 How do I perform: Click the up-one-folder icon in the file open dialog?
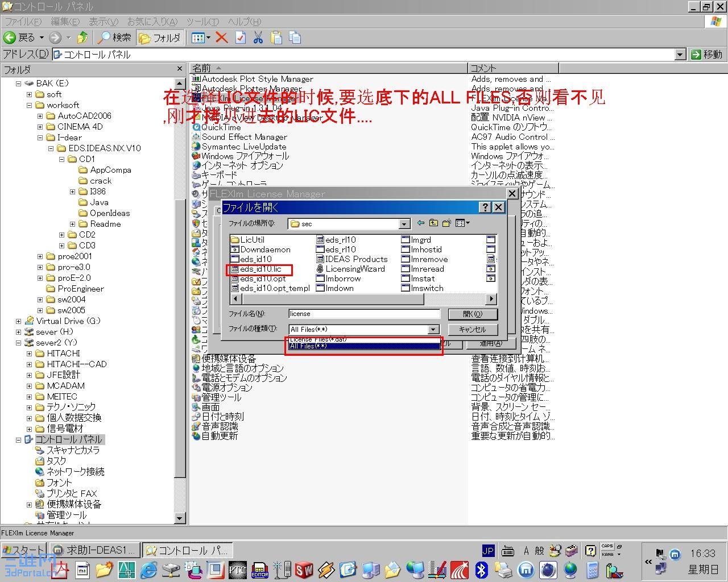click(434, 223)
